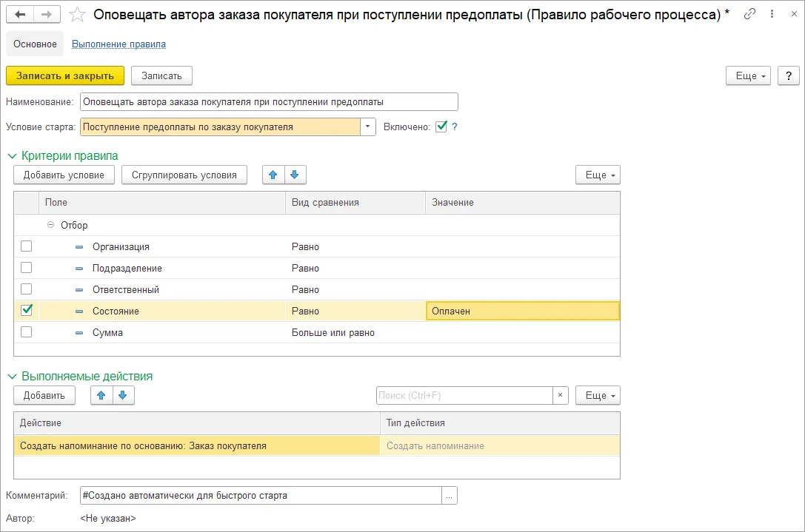
Task: Move criteria condition down with blue arrow
Action: tap(295, 175)
